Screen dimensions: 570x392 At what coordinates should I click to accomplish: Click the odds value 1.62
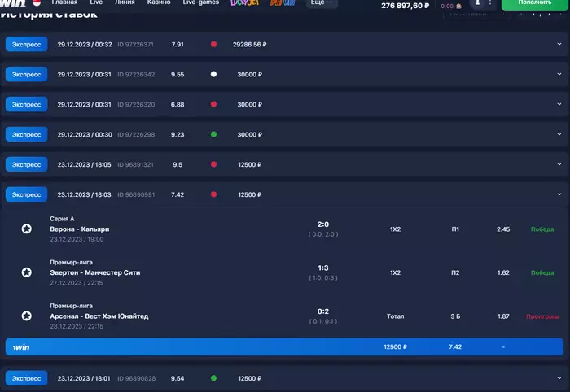point(503,272)
